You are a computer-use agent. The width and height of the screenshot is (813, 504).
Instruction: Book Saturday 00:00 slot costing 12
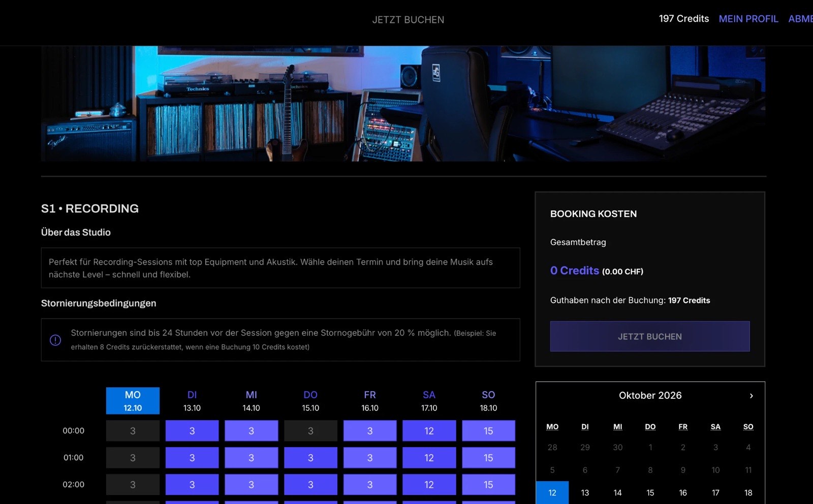tap(429, 431)
